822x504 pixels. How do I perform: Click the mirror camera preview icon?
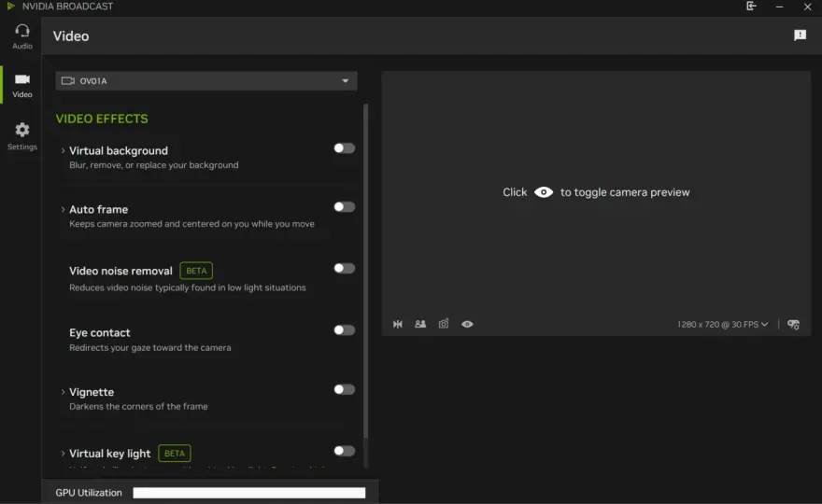tap(398, 324)
